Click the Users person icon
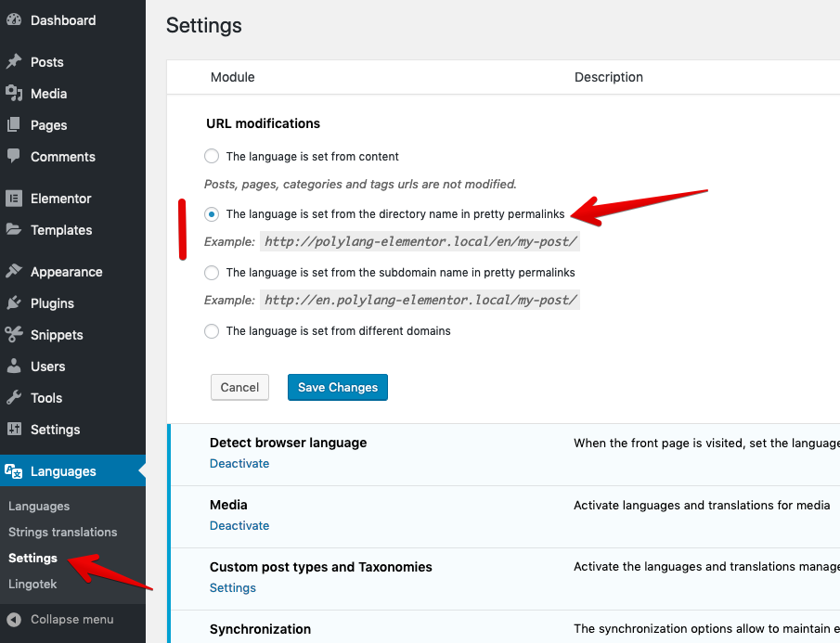The height and width of the screenshot is (643, 840). click(x=14, y=367)
